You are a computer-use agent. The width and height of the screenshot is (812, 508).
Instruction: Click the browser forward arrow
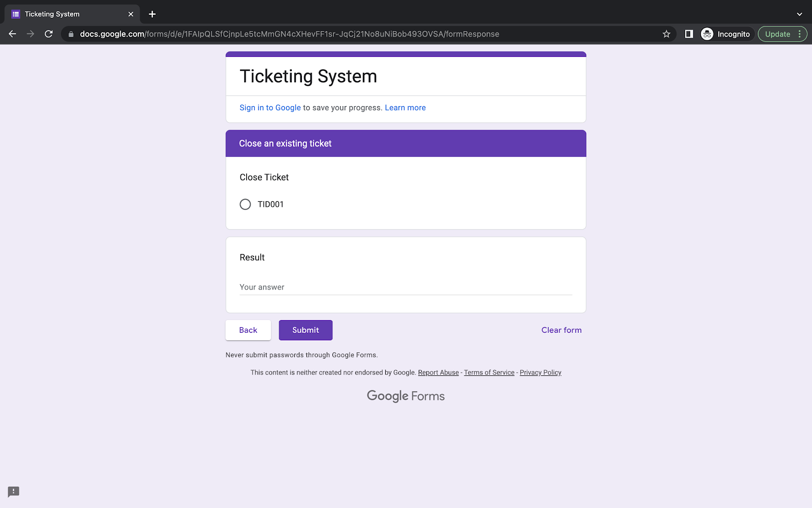pyautogui.click(x=30, y=34)
